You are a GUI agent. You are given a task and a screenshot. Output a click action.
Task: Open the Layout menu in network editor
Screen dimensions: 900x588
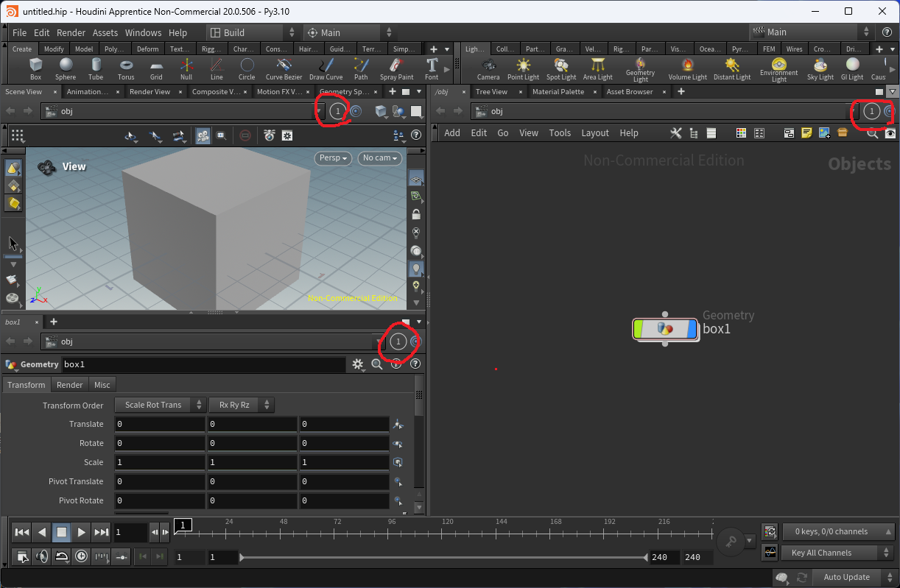(595, 133)
